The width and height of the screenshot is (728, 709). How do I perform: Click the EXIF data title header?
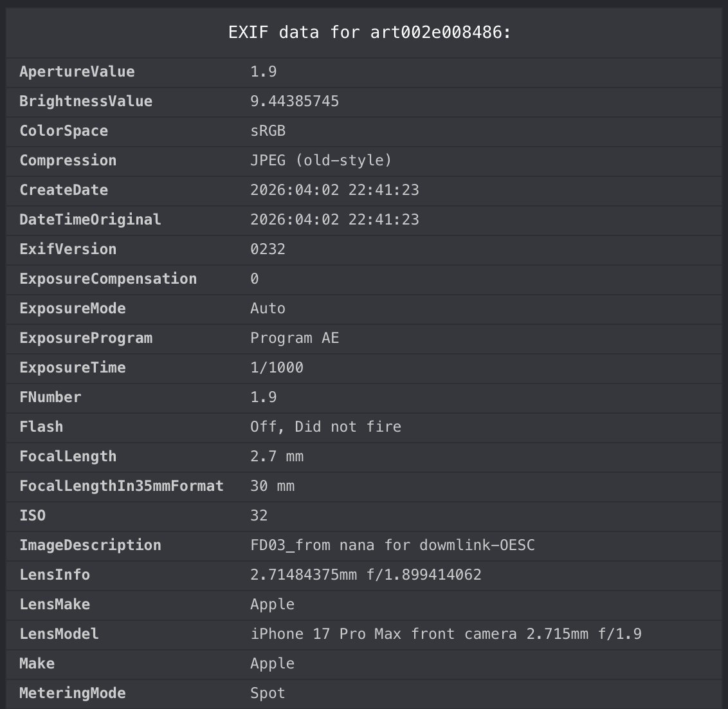coord(370,32)
